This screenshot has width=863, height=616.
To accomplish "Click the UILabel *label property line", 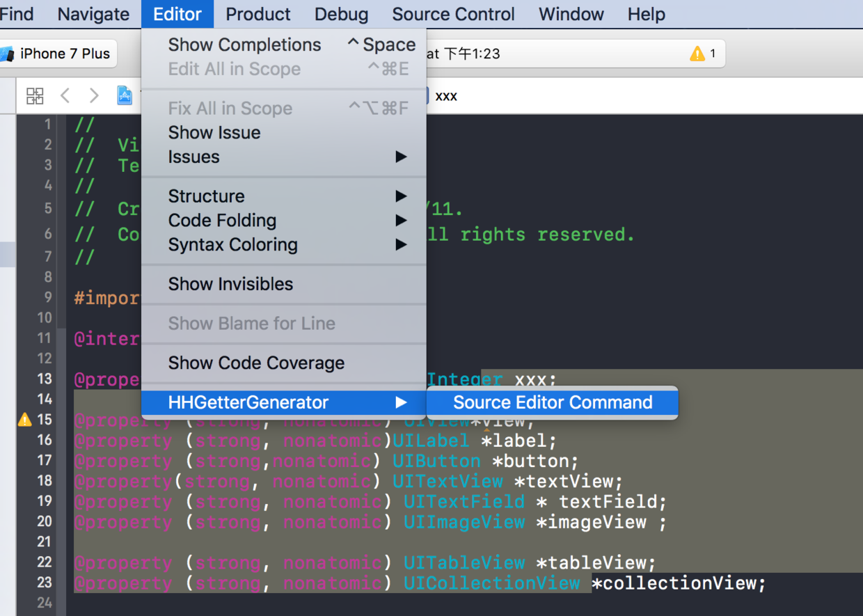I will [x=315, y=441].
